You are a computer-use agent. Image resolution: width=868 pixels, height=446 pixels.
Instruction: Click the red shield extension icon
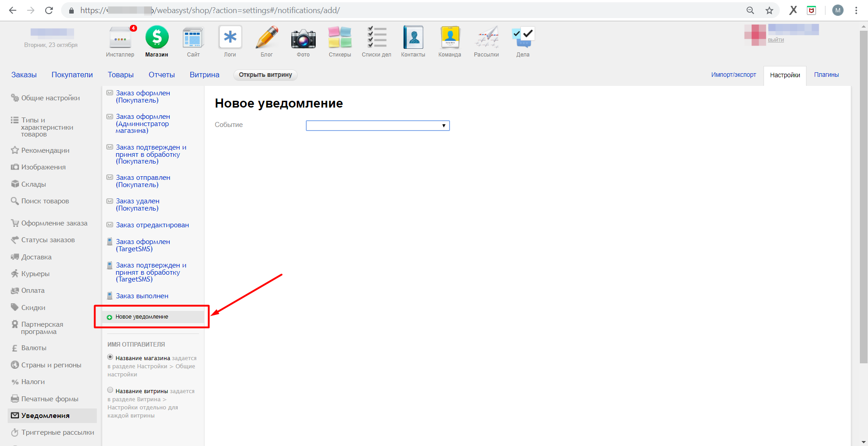[x=811, y=10]
